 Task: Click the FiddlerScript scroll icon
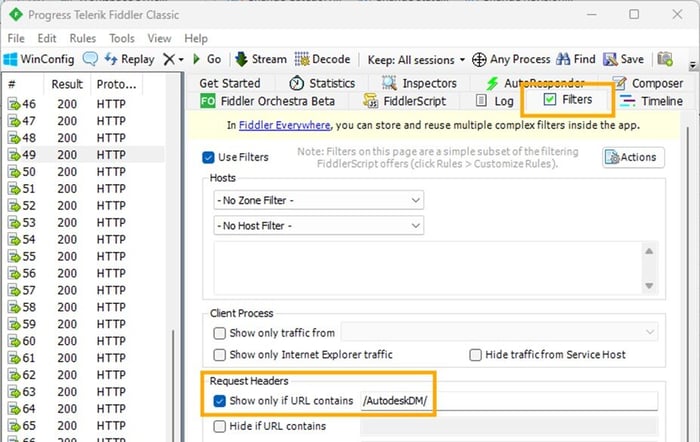pos(371,101)
